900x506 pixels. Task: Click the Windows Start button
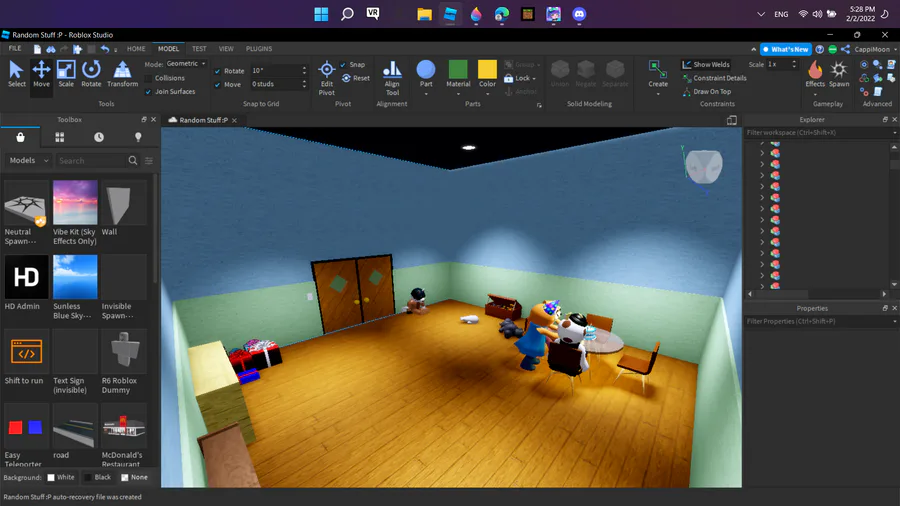[x=321, y=14]
